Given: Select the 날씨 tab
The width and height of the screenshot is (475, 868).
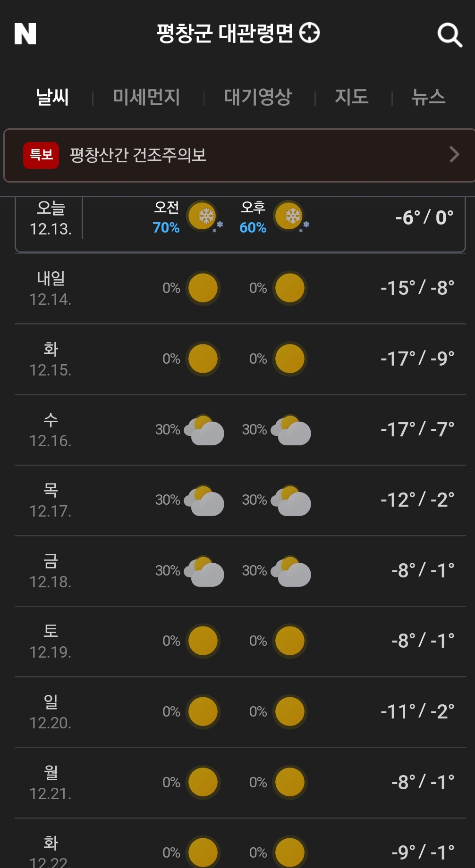Looking at the screenshot, I should 52,97.
